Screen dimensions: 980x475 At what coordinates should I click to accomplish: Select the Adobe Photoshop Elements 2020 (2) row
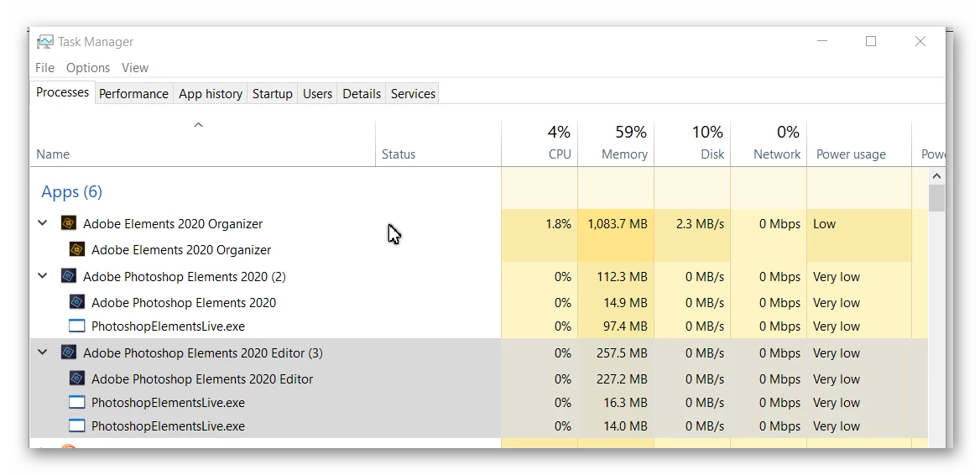click(479, 276)
